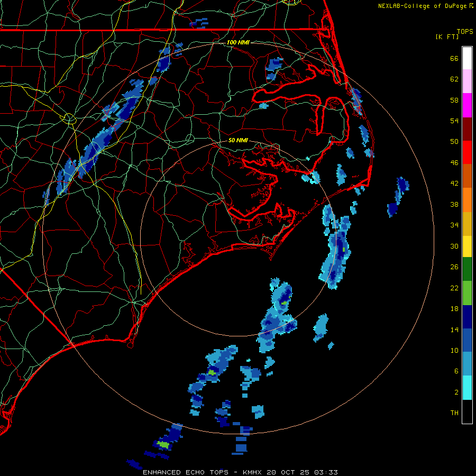Click the "NEXLAB-College of DuPage" label
Image resolution: width=476 pixels, height=476 pixels.
click(422, 6)
